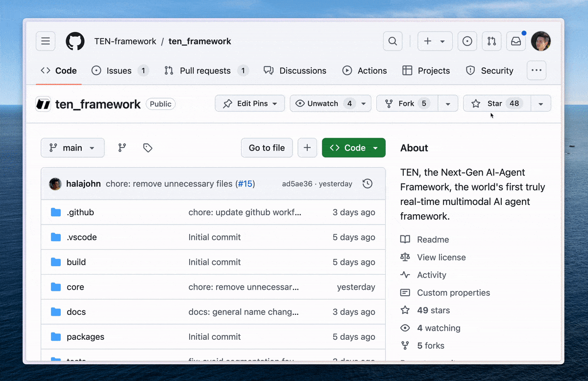588x381 pixels.
Task: Open the packages folder
Action: pyautogui.click(x=85, y=337)
